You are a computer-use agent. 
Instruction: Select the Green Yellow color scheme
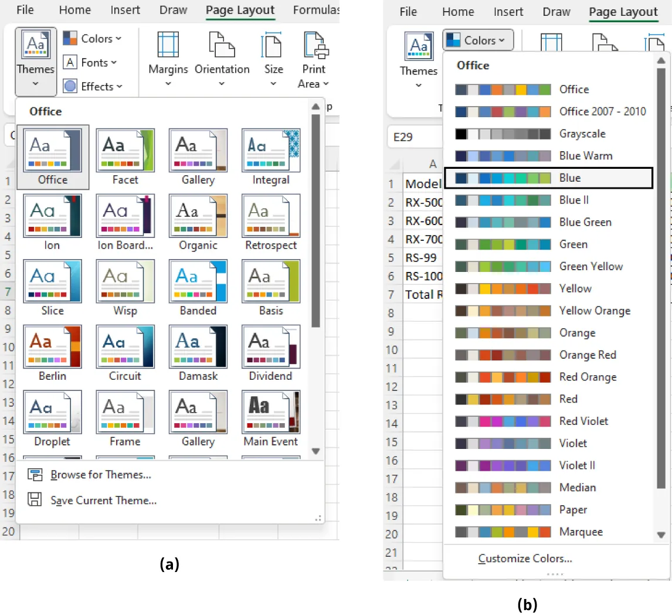click(591, 267)
